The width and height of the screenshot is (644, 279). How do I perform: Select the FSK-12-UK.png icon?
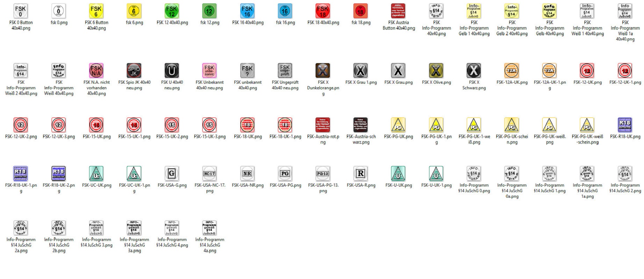click(x=587, y=70)
